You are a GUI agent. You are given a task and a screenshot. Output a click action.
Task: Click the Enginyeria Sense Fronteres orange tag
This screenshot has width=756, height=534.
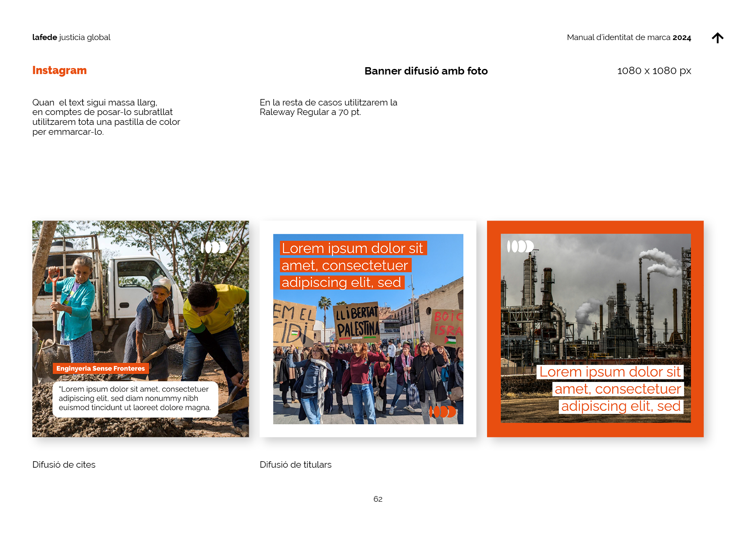pyautogui.click(x=100, y=369)
